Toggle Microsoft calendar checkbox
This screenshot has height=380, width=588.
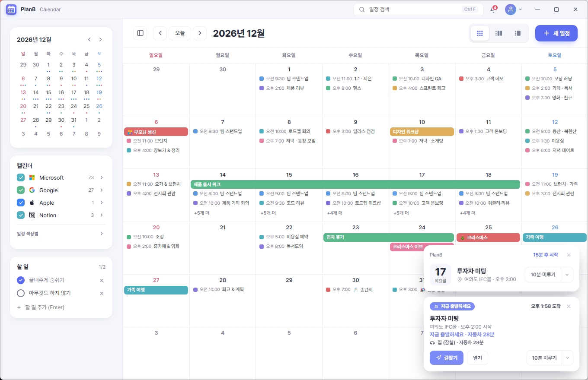pyautogui.click(x=21, y=177)
